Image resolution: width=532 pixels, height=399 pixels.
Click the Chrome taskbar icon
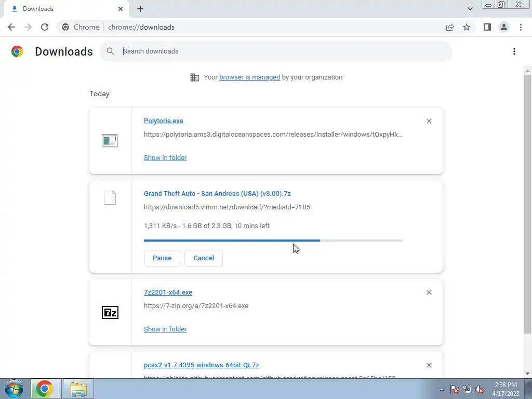pos(45,389)
